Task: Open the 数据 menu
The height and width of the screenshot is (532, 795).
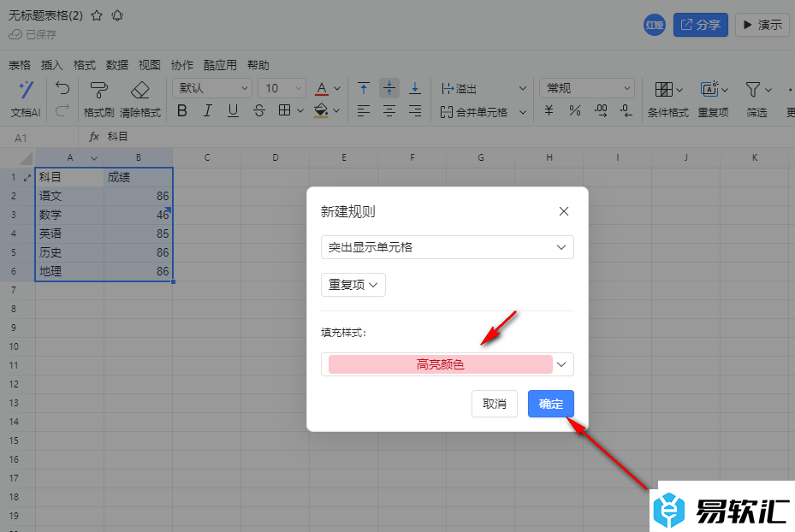Action: tap(116, 65)
